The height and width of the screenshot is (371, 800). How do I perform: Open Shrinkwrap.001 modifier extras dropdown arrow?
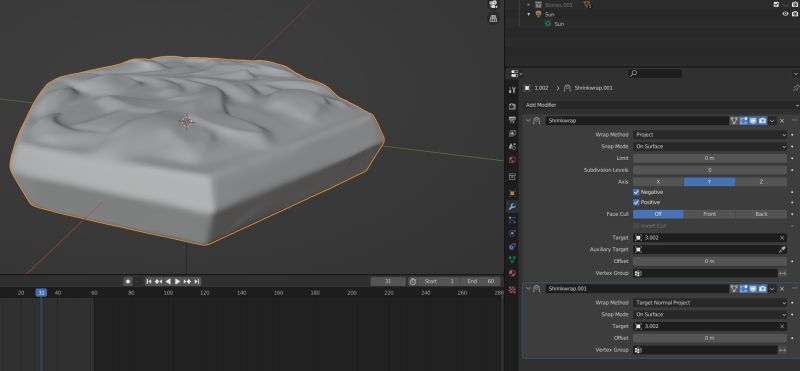pyautogui.click(x=772, y=289)
